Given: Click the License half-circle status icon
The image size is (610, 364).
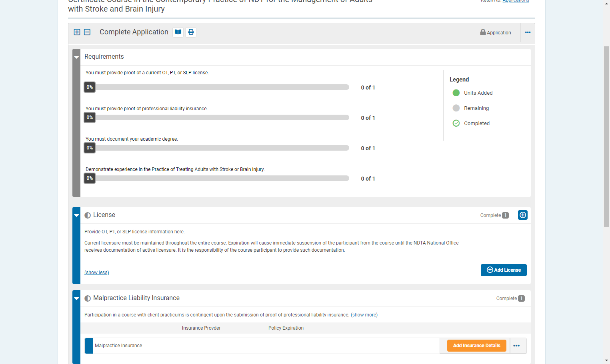Looking at the screenshot, I should coord(88,215).
